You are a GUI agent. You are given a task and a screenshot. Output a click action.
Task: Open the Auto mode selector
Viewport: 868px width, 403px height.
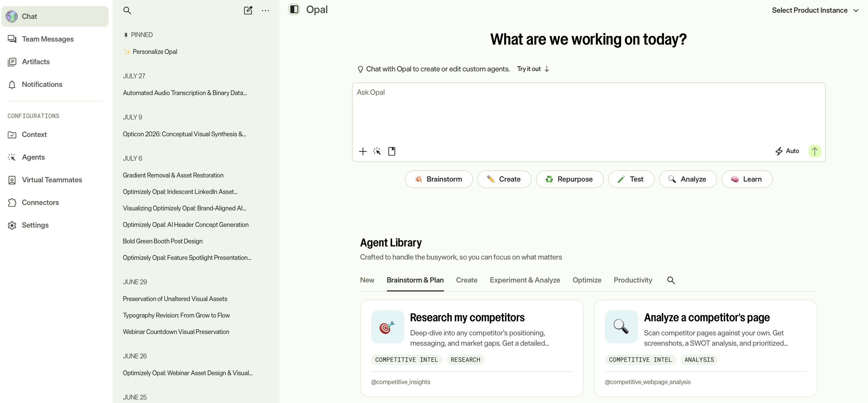(x=787, y=151)
